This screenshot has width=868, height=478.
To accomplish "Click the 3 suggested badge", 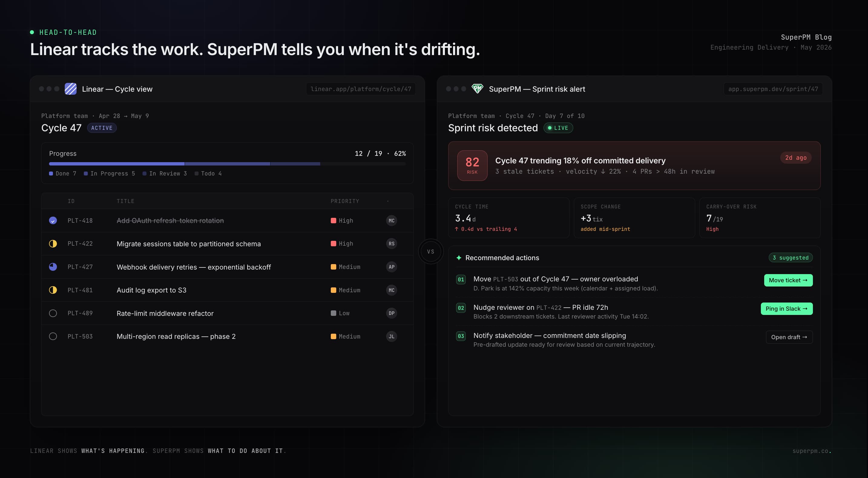I will tap(791, 258).
